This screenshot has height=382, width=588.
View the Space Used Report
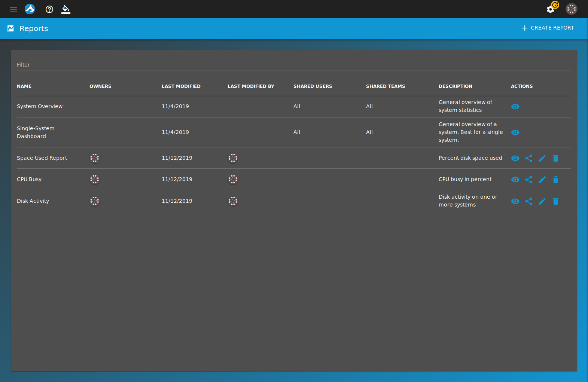click(515, 158)
